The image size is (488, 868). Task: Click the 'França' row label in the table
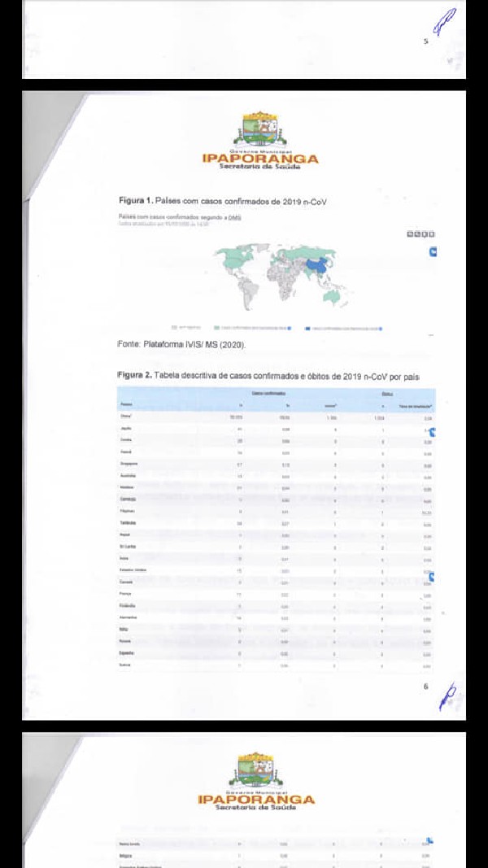[125, 594]
